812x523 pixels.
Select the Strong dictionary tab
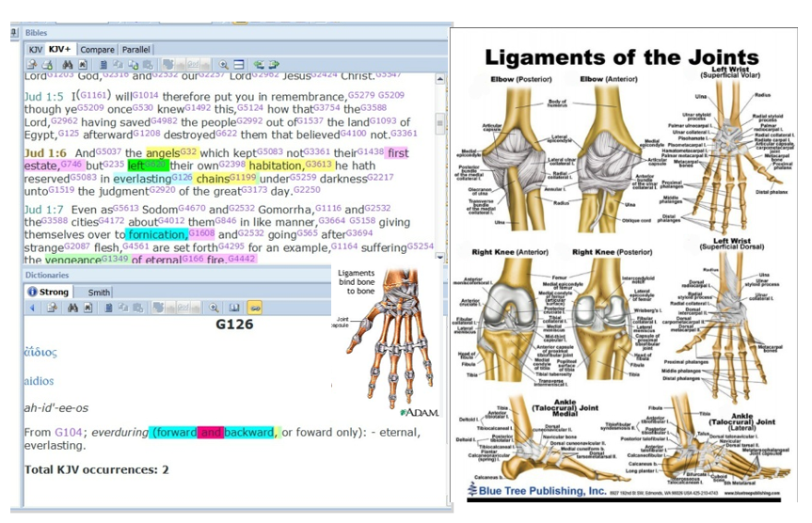(49, 292)
